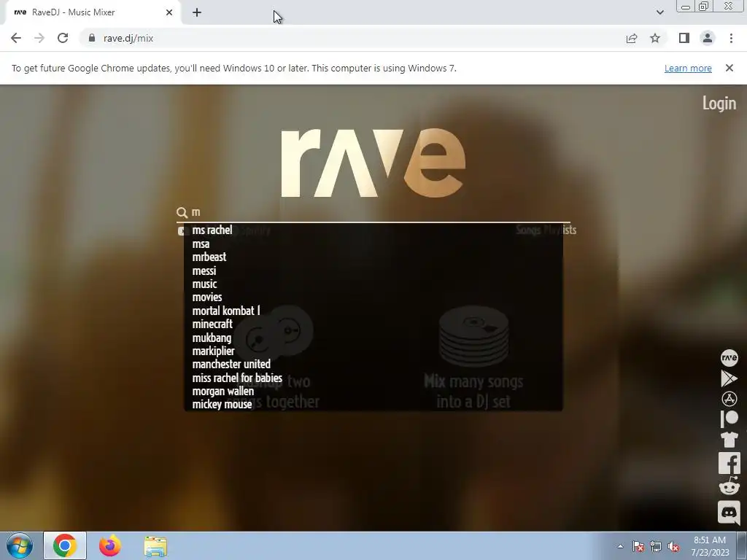Follow the Learn more link
The image size is (747, 560).
(688, 68)
